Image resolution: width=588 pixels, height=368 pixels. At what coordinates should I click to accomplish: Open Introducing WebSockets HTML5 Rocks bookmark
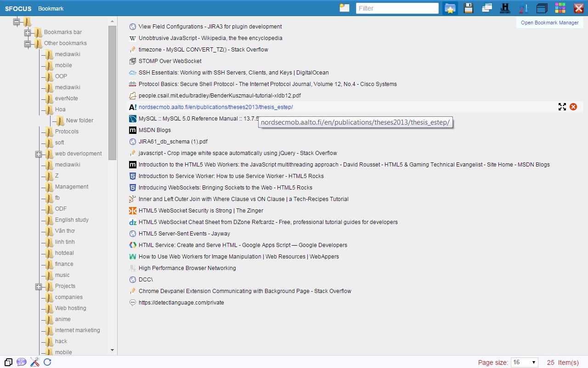(x=226, y=188)
